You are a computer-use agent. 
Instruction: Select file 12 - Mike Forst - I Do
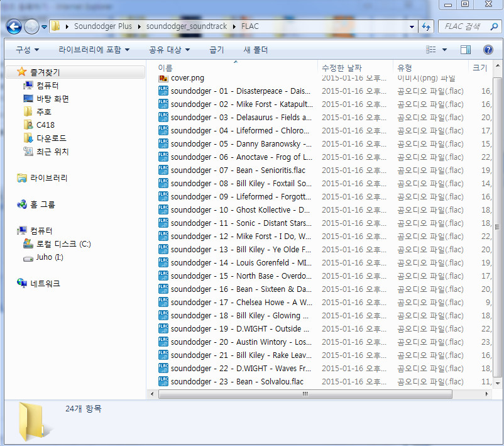click(241, 236)
